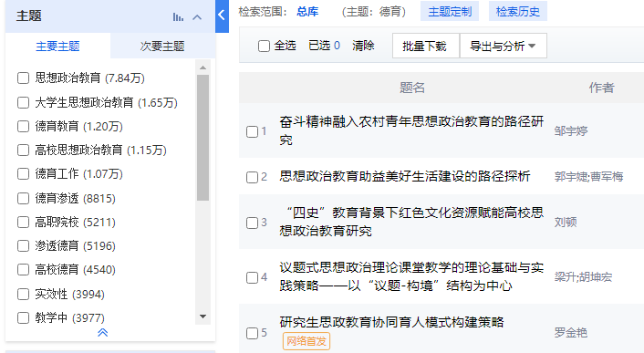Tick the 全选 select-all checkbox

pyautogui.click(x=265, y=46)
